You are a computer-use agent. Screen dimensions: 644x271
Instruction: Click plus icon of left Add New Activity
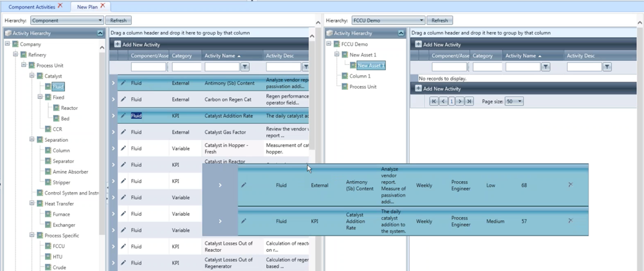pos(117,44)
